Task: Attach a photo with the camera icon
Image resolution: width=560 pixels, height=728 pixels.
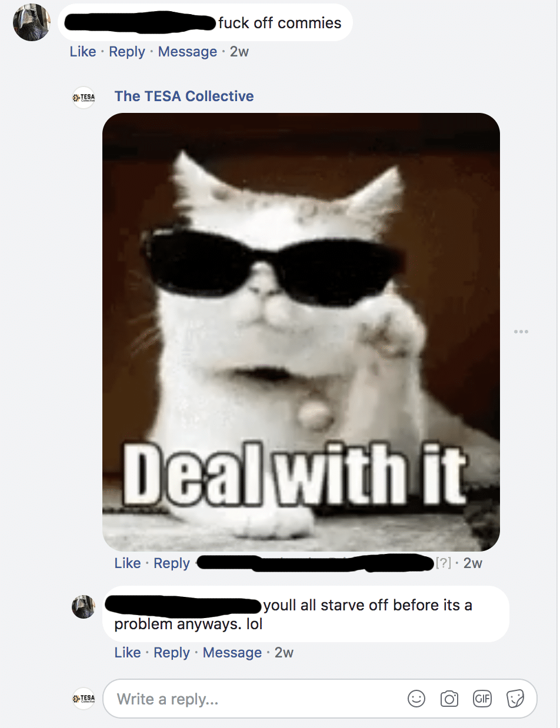Action: click(x=449, y=699)
